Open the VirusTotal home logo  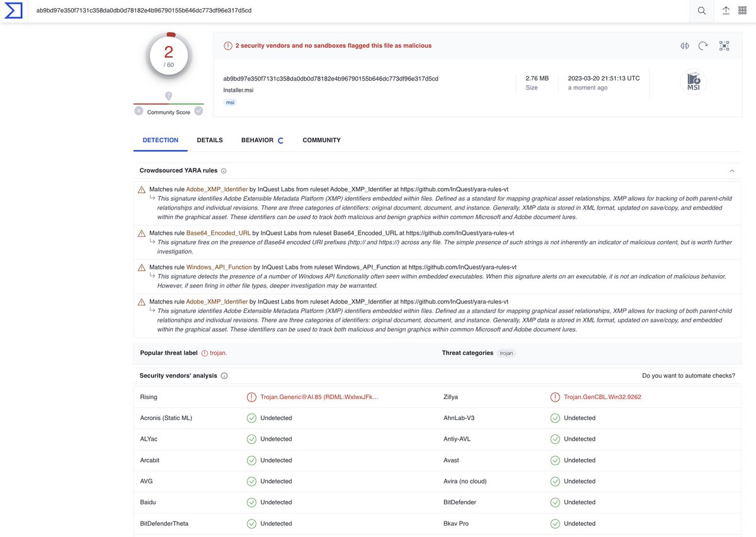pyautogui.click(x=13, y=10)
